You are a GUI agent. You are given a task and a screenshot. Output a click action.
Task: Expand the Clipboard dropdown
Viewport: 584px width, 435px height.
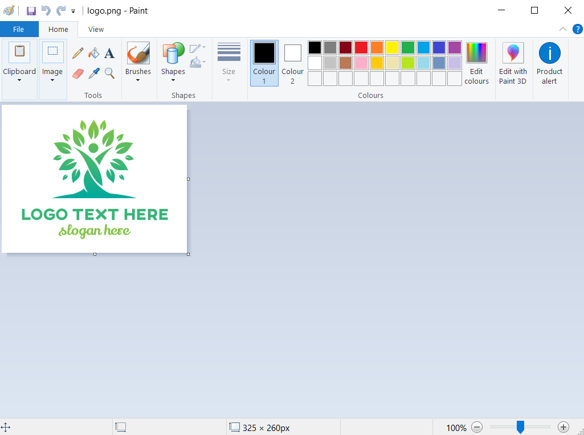coord(19,80)
